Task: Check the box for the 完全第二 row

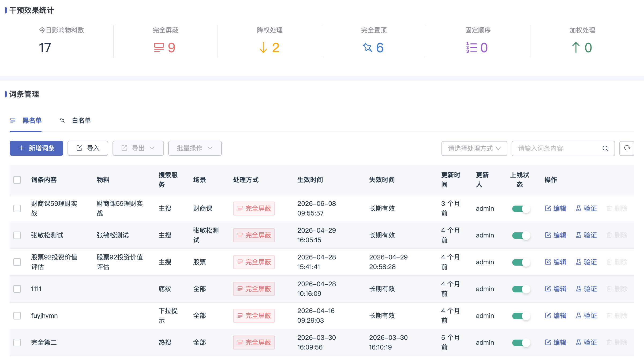Action: 17,343
